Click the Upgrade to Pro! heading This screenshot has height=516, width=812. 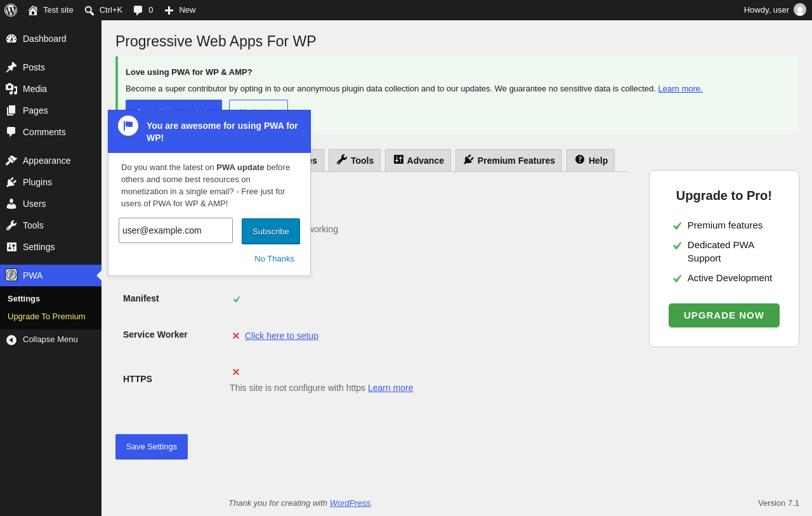point(724,195)
